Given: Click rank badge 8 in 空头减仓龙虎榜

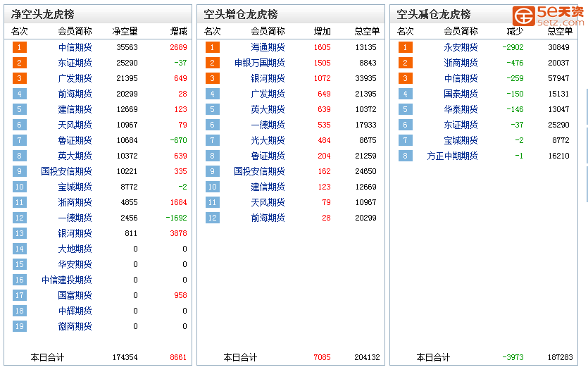Looking at the screenshot, I should pyautogui.click(x=405, y=156).
